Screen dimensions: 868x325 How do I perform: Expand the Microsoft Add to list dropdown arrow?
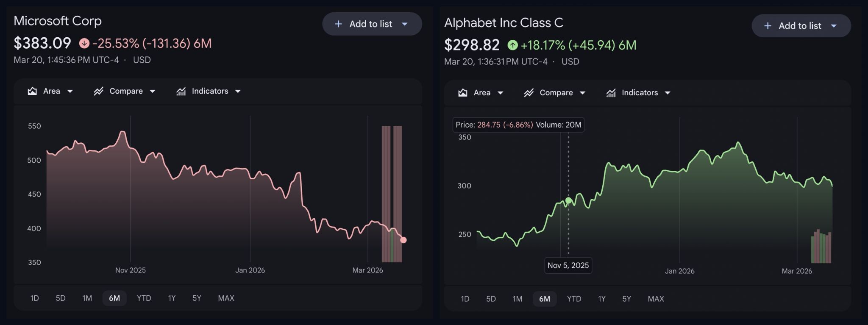pyautogui.click(x=405, y=24)
